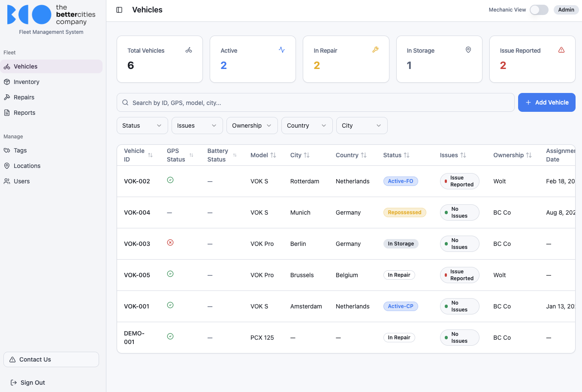Viewport: 582px width, 392px height.
Task: Open the Reports page
Action: click(51, 113)
